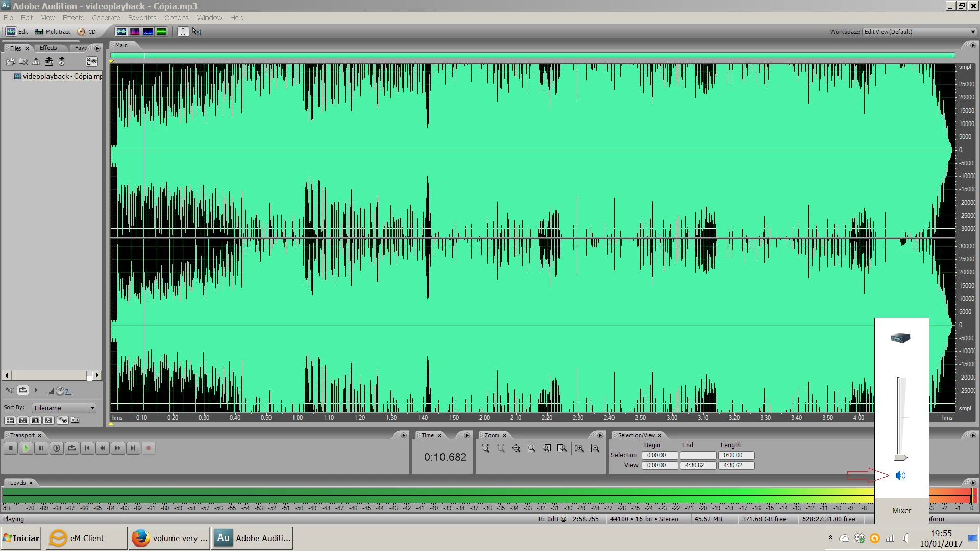This screenshot has width=980, height=551.
Task: Select the Spectral Frequency display icon
Action: click(x=135, y=32)
